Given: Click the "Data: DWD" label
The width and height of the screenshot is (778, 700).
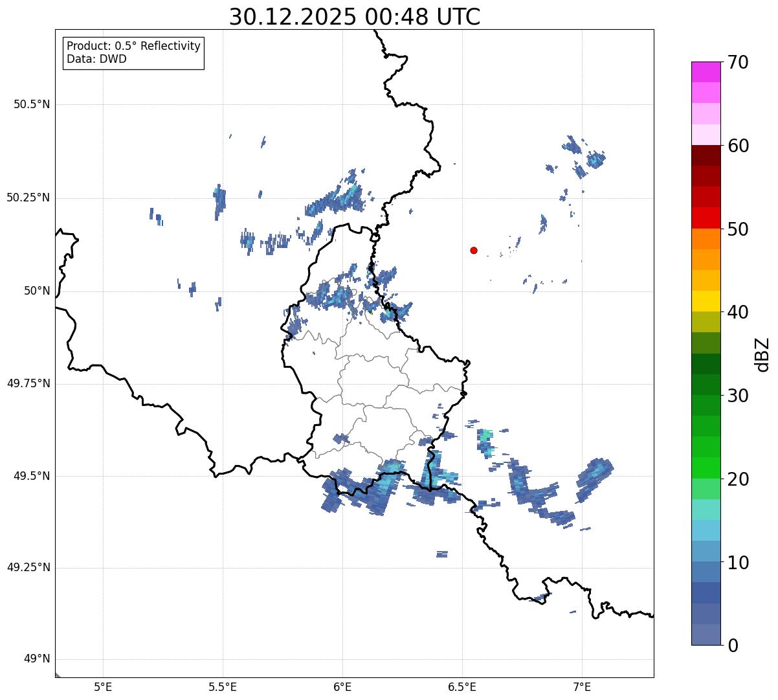Looking at the screenshot, I should (x=97, y=59).
